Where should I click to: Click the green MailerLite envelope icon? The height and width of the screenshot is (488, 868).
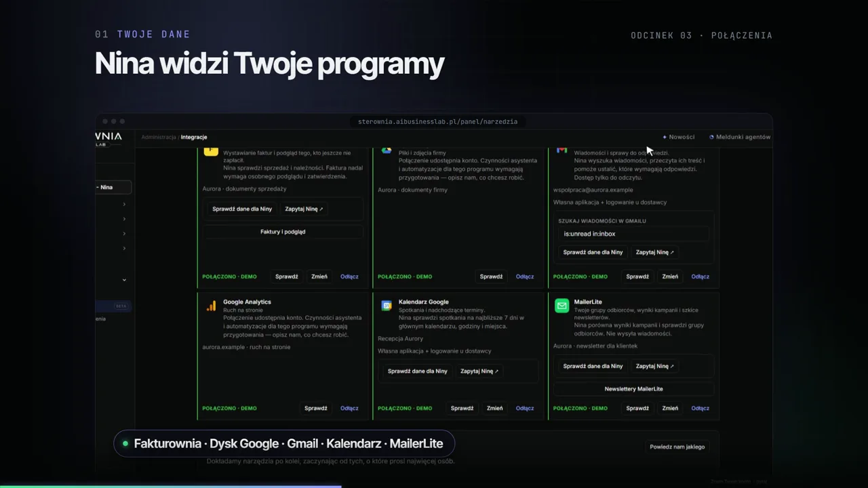pos(562,306)
